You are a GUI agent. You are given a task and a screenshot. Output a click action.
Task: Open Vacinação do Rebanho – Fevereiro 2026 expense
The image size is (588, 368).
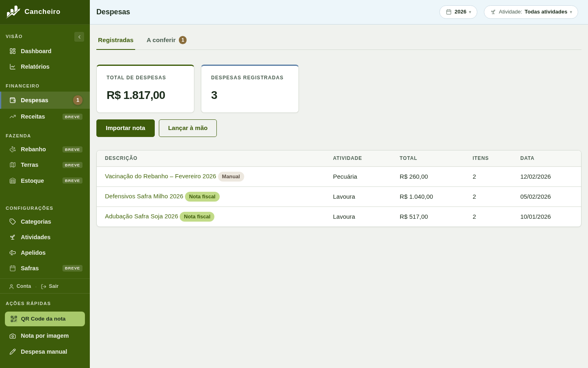pyautogui.click(x=160, y=176)
